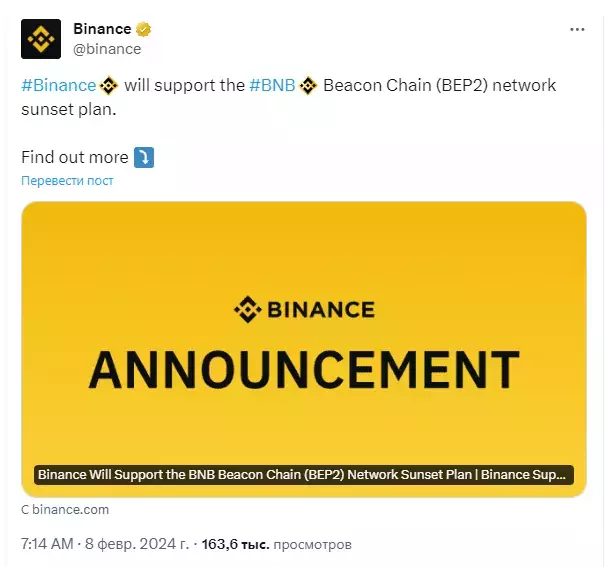The image size is (605, 567).
Task: Click the BNB logo emoji after #BNB
Action: pyautogui.click(x=308, y=86)
